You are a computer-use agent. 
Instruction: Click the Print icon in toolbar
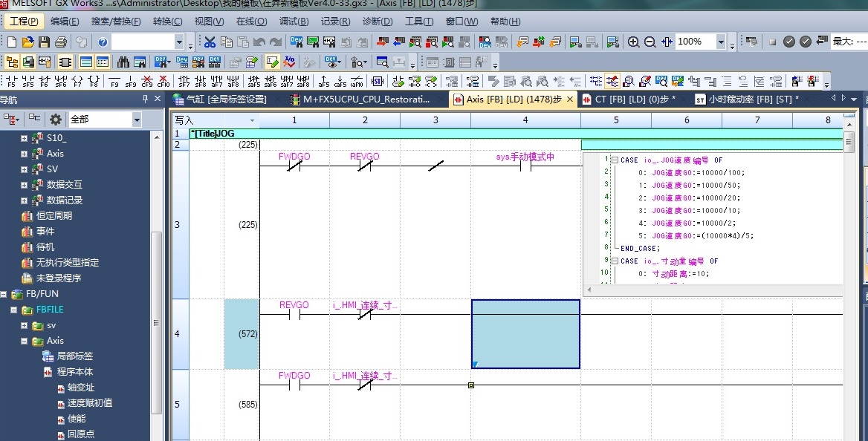click(x=61, y=42)
